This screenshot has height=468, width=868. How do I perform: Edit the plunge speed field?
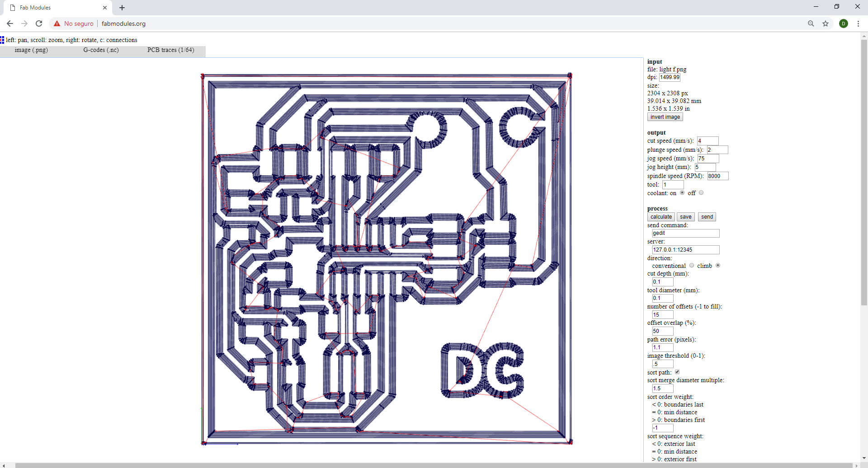[x=717, y=150]
